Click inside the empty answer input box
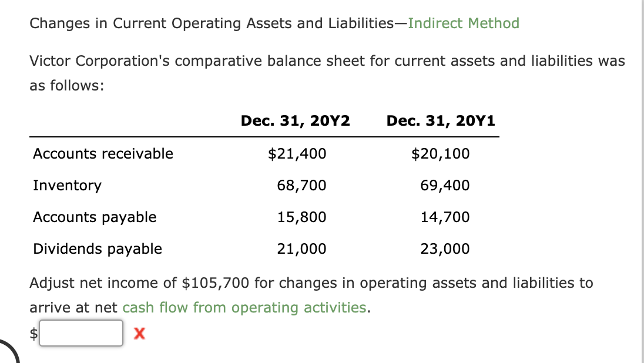Image resolution: width=644 pixels, height=363 pixels. (80, 332)
